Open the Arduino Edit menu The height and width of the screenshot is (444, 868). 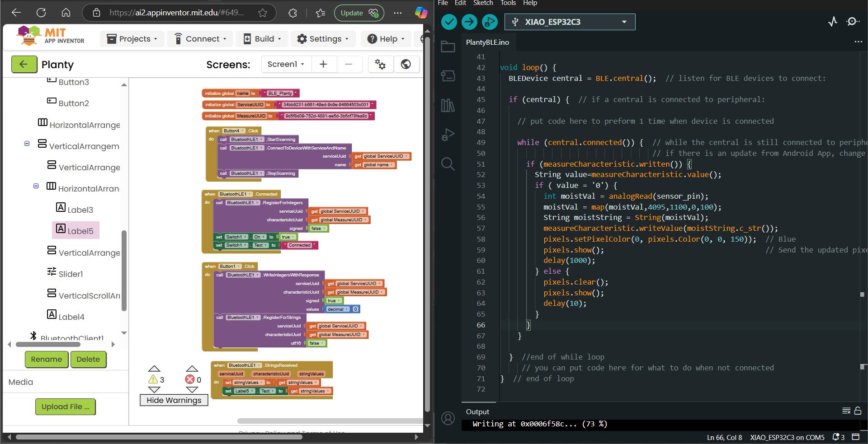460,3
